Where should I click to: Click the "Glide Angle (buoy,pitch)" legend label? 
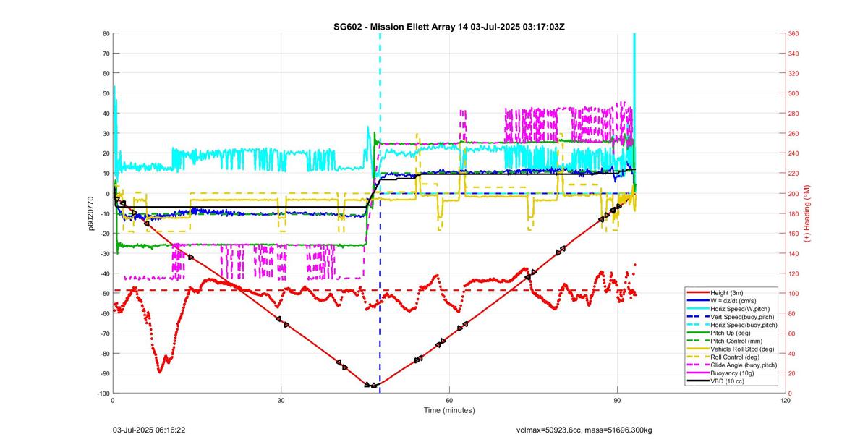pyautogui.click(x=745, y=365)
